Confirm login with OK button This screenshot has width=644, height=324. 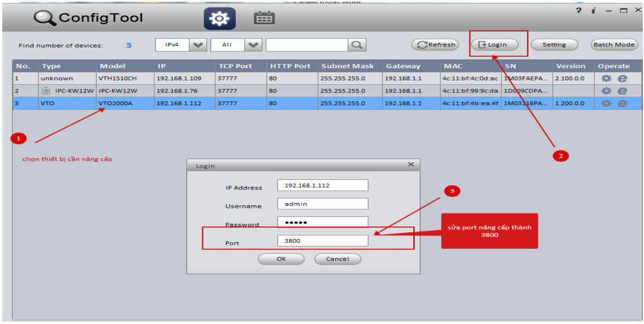coord(282,259)
